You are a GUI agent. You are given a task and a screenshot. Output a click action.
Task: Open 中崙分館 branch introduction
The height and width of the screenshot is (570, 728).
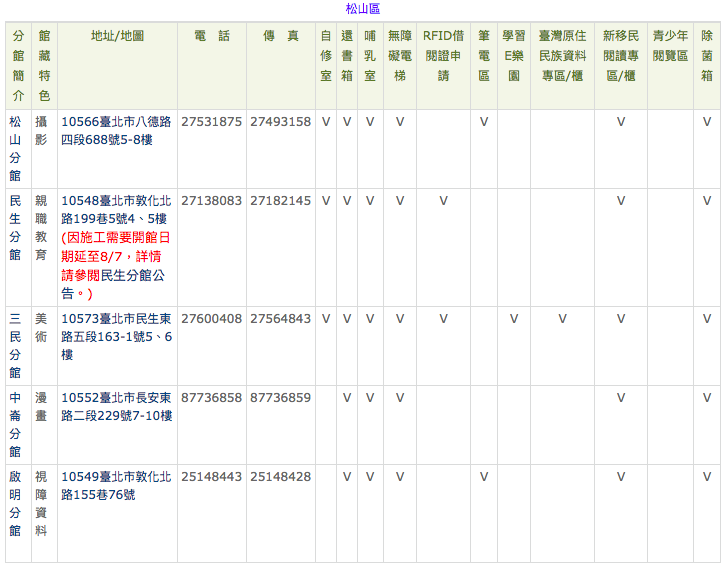[15, 425]
